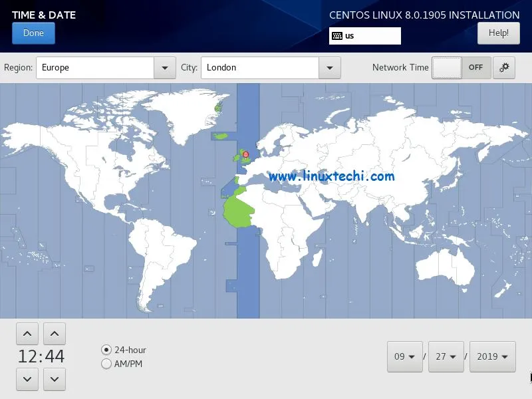The height and width of the screenshot is (399, 532).
Task: Increment the minutes with the up arrow
Action: click(x=54, y=333)
